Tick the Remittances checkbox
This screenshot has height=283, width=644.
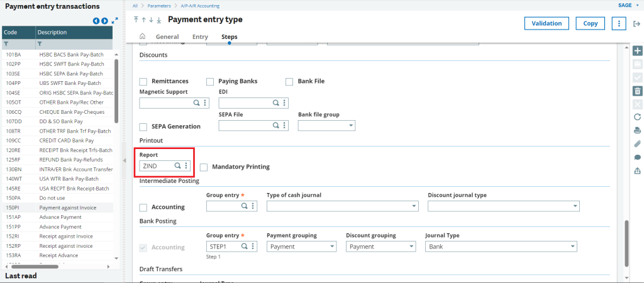click(x=143, y=81)
